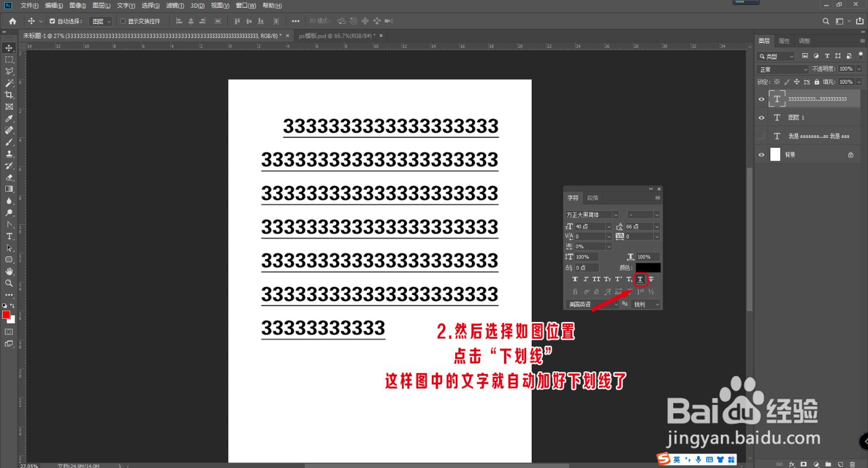The height and width of the screenshot is (468, 868).
Task: Click the vertical scale 100% field
Action: [x=586, y=257]
